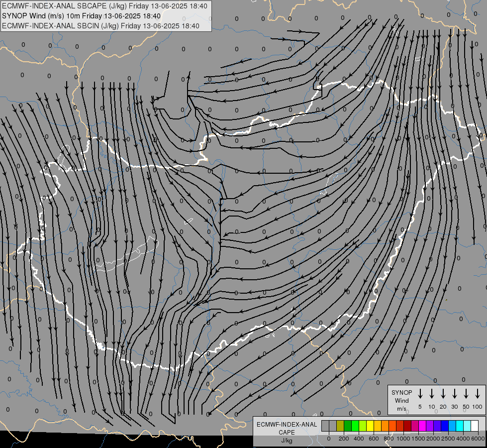Click the wind legend arrow above 20
The width and height of the screenshot is (487, 448).
(443, 394)
